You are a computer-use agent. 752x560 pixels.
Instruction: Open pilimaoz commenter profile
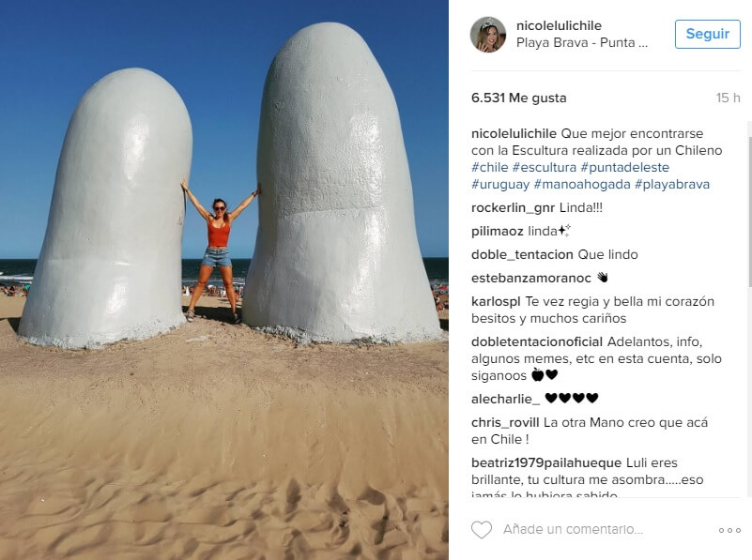tap(498, 232)
